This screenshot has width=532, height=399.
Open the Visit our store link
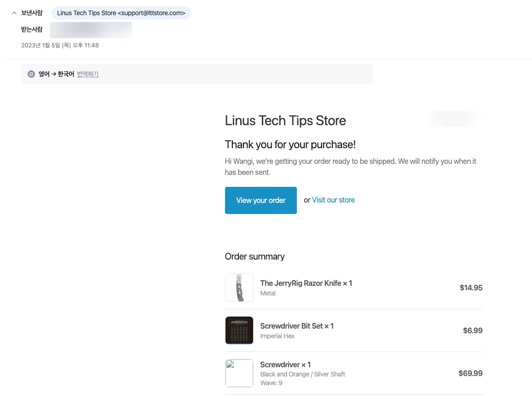[x=333, y=200]
